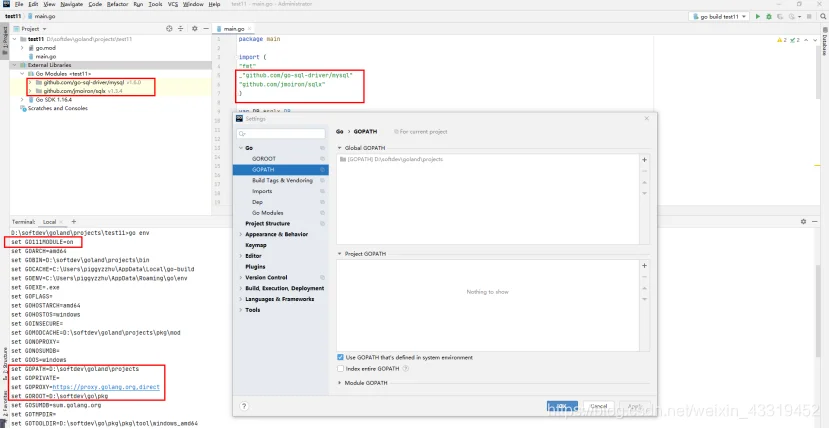The image size is (829, 429).
Task: Open run configuration dropdown go build test11
Action: tap(720, 16)
